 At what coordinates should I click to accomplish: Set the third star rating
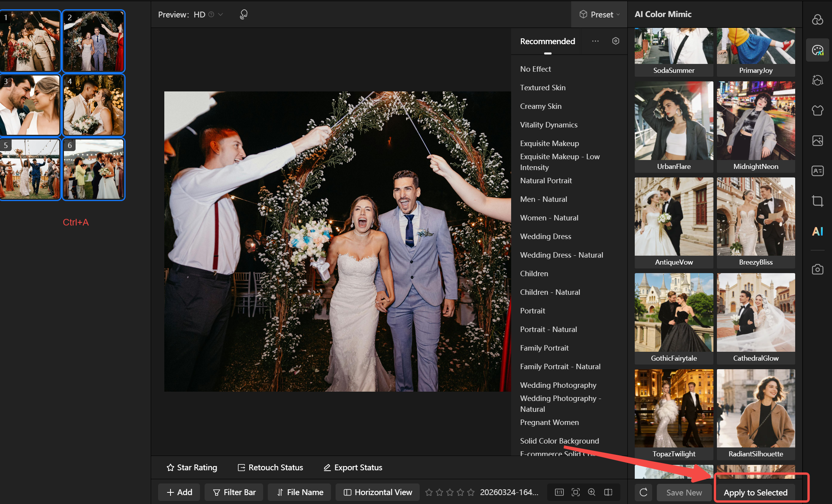(x=450, y=492)
